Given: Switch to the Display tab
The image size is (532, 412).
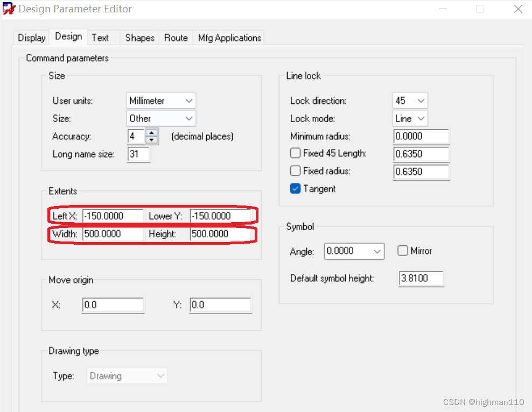Looking at the screenshot, I should coord(32,38).
